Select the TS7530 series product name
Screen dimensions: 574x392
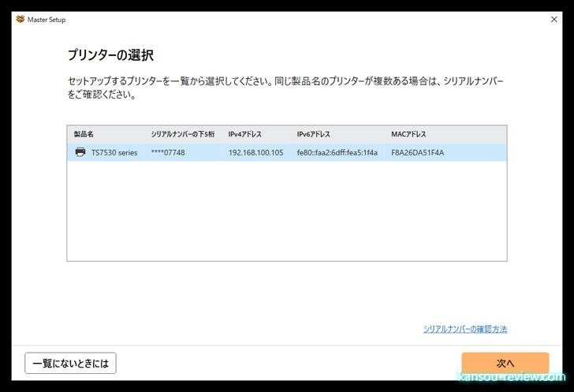[114, 152]
